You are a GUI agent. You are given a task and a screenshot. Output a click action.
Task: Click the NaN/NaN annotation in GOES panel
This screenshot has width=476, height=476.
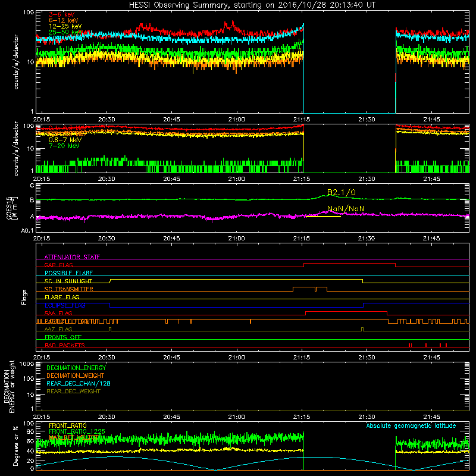(x=346, y=209)
